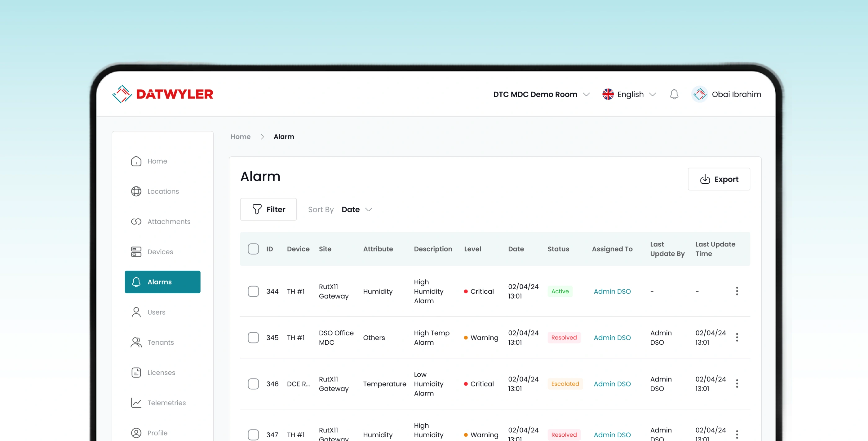Click the notification bell icon
The width and height of the screenshot is (868, 441).
[674, 94]
